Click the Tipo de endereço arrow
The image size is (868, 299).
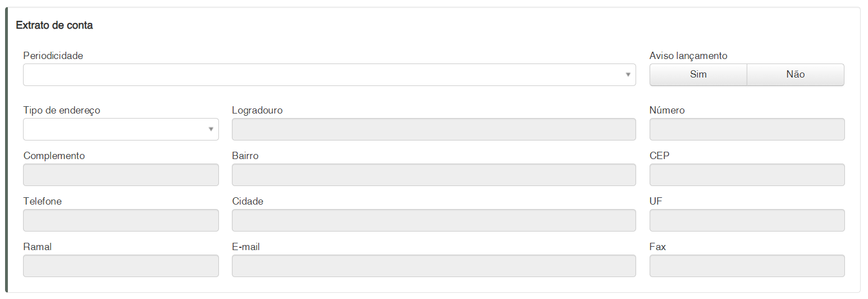tap(211, 129)
